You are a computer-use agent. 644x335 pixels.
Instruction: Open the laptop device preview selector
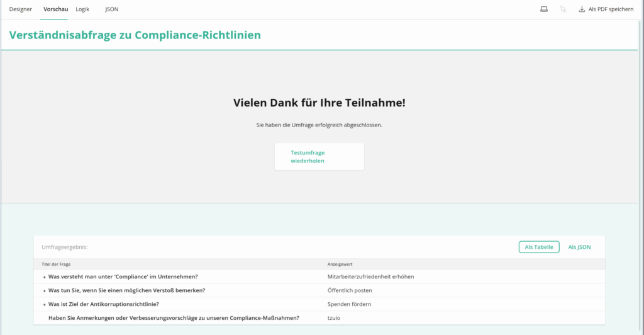544,9
